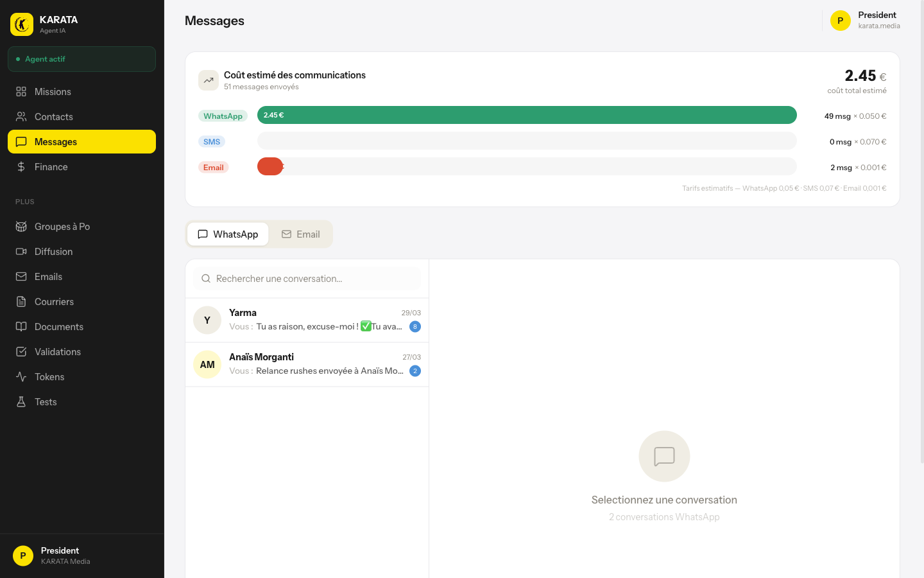924x578 pixels.
Task: Click the search magnifier icon
Action: click(x=206, y=279)
